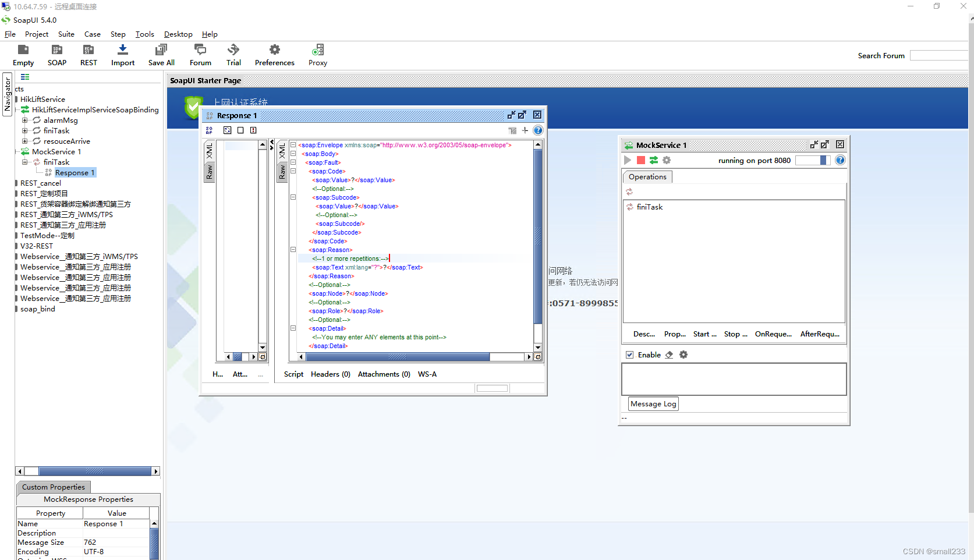Open the Help menu
The width and height of the screenshot is (974, 560).
210,34
